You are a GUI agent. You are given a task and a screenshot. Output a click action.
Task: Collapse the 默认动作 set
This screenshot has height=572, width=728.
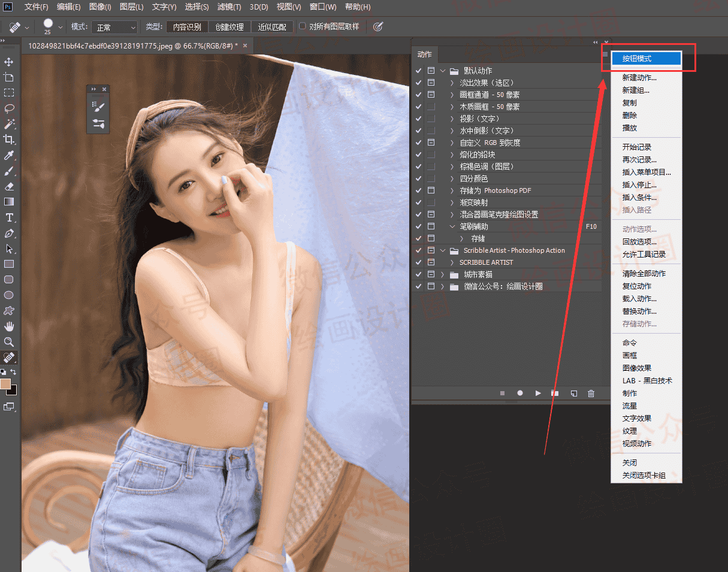[x=443, y=71]
